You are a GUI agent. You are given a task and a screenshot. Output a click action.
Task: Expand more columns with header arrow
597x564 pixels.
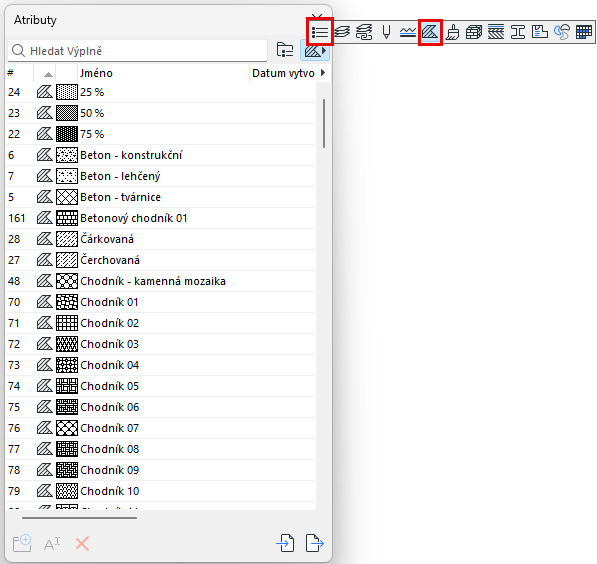323,73
